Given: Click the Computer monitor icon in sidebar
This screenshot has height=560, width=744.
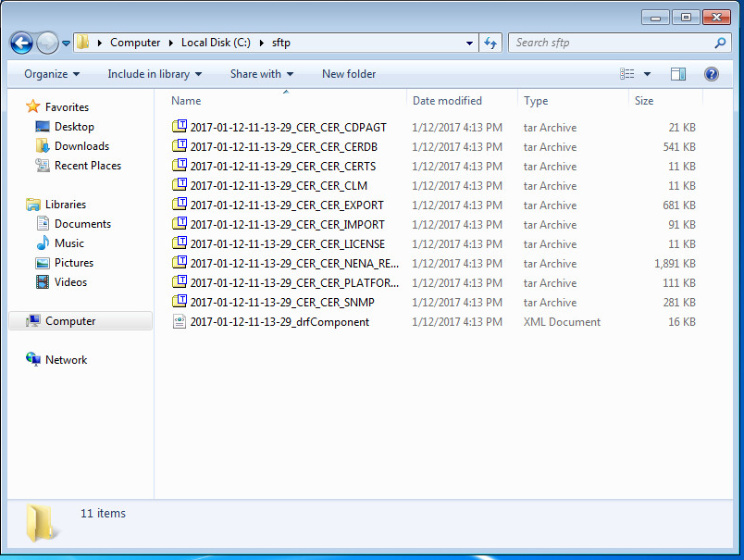Looking at the screenshot, I should 33,321.
